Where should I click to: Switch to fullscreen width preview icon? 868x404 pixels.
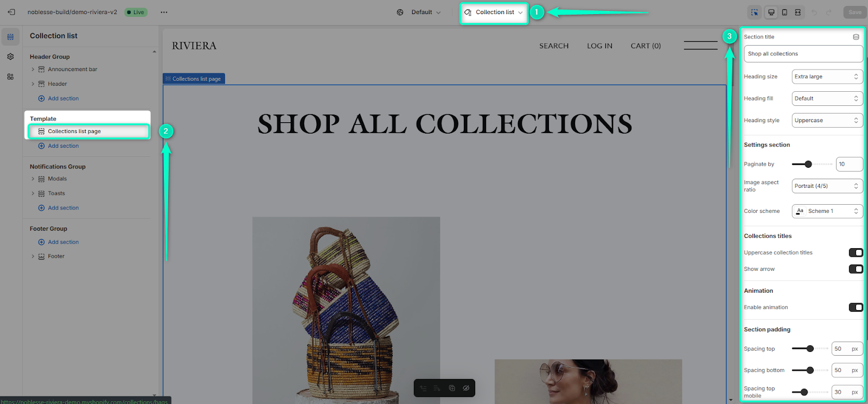[797, 12]
